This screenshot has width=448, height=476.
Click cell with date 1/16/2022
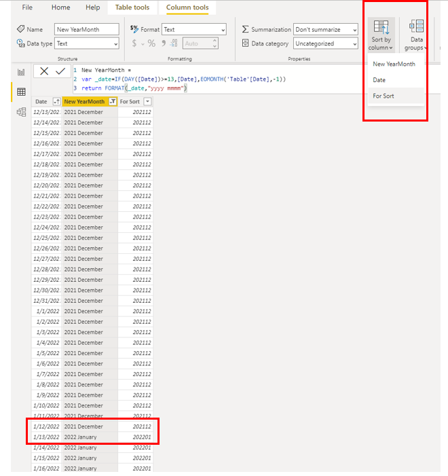pyautogui.click(x=46, y=469)
